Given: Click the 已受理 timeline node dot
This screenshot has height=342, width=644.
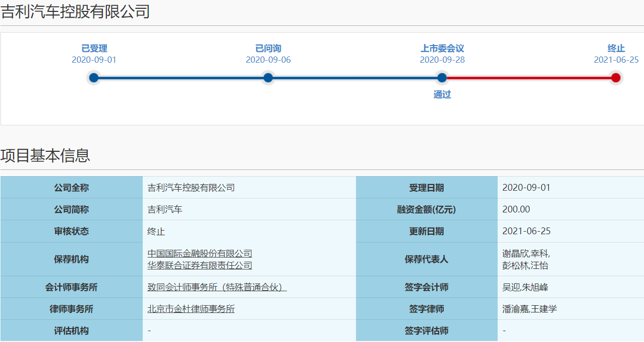Looking at the screenshot, I should pyautogui.click(x=94, y=78).
